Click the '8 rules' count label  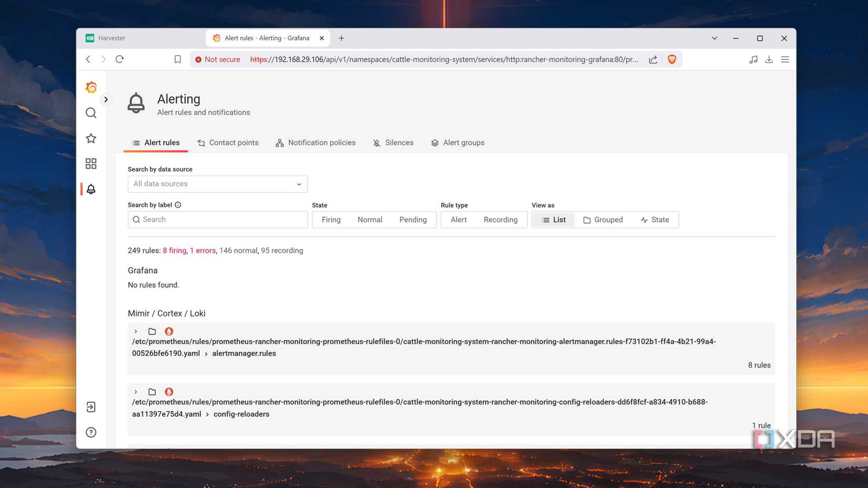pyautogui.click(x=759, y=365)
